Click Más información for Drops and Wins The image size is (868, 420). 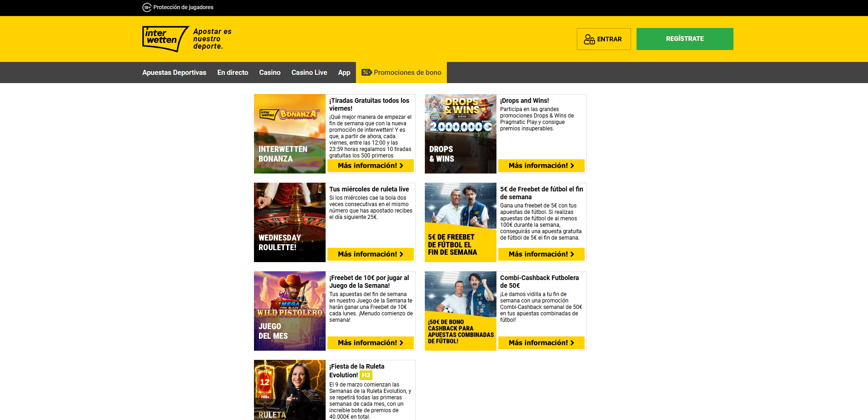tap(541, 166)
